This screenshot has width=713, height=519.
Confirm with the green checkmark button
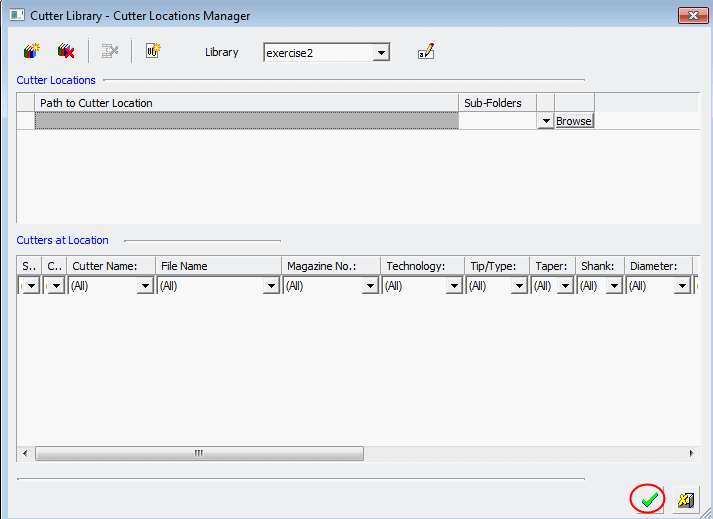[650, 499]
